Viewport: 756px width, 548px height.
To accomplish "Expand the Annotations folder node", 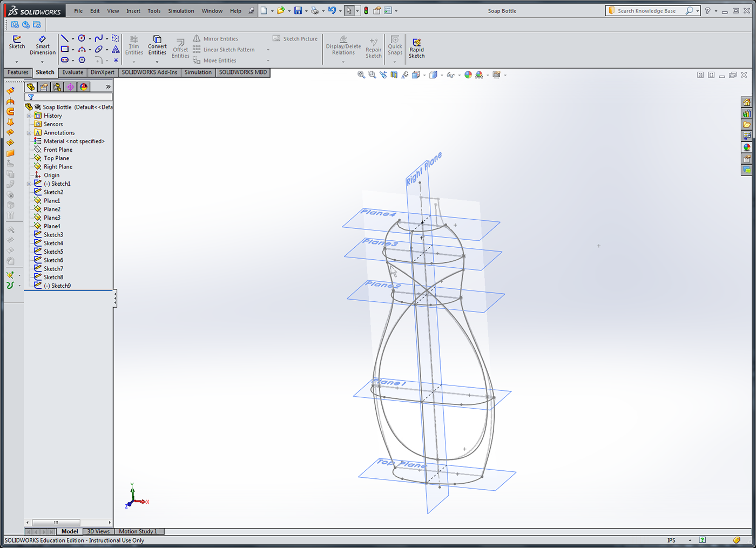I will pyautogui.click(x=29, y=133).
